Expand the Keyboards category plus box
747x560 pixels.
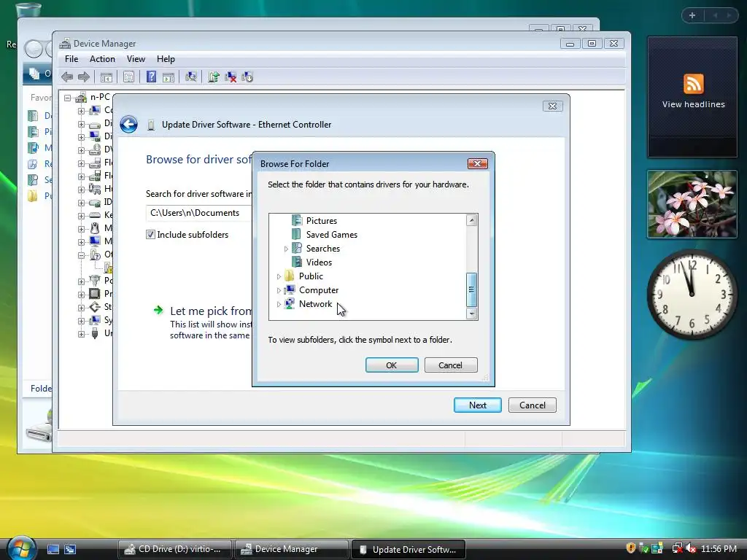click(x=81, y=215)
